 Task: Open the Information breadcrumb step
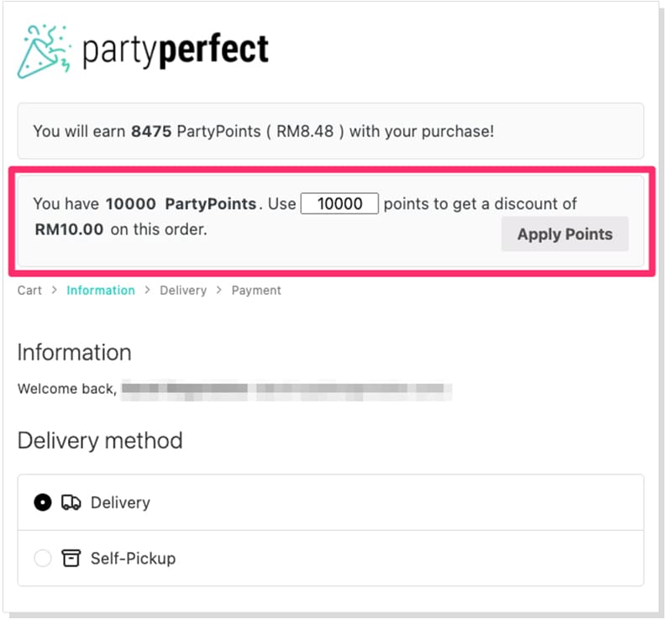100,291
